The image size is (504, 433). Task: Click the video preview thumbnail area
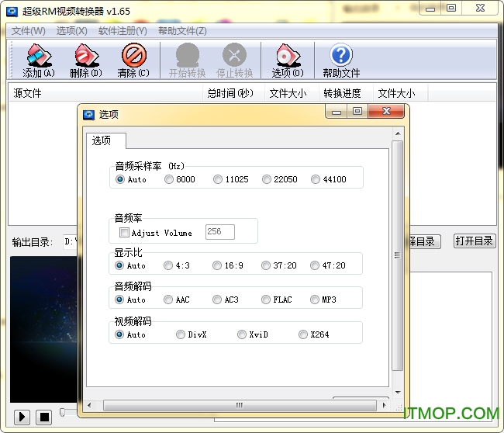pyautogui.click(x=43, y=329)
